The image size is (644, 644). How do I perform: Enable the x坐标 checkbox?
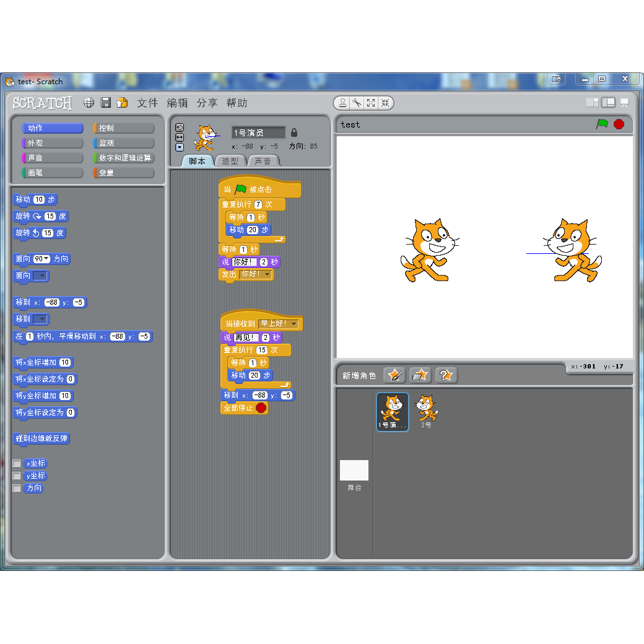click(x=17, y=463)
